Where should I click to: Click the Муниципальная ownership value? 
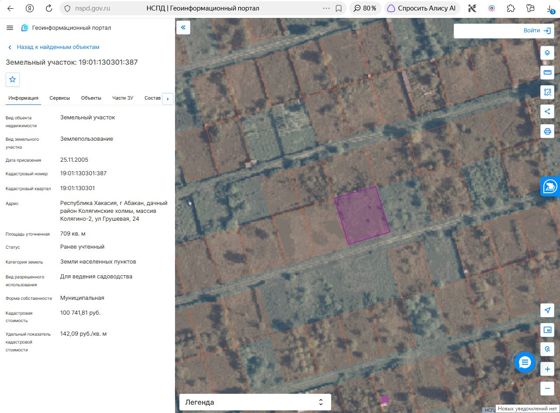pos(82,298)
